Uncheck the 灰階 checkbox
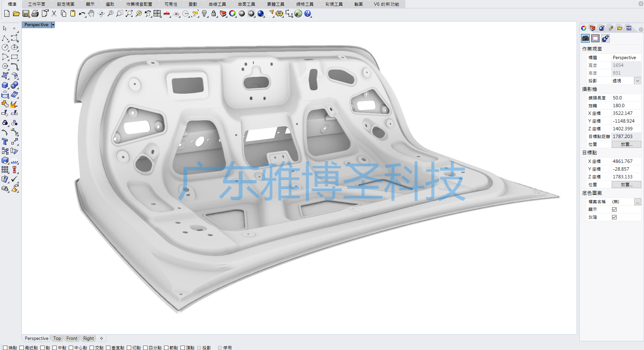This screenshot has width=644, height=350. click(x=614, y=217)
